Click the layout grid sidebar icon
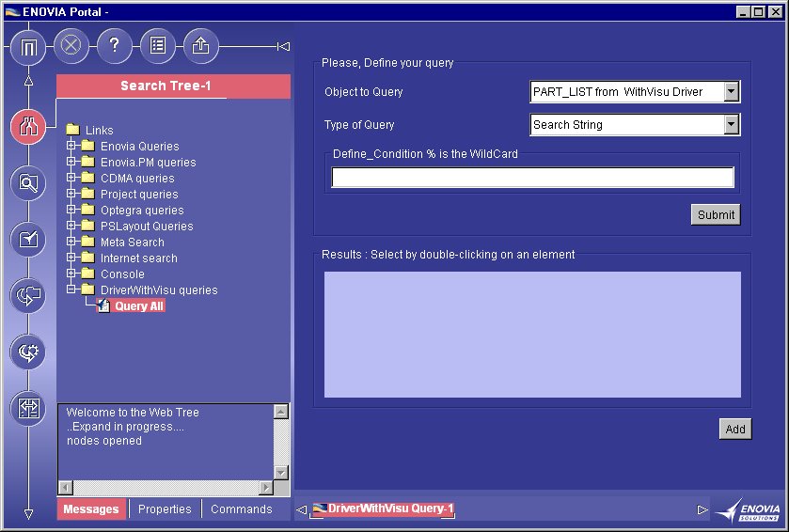This screenshot has height=532, width=789. [x=28, y=408]
